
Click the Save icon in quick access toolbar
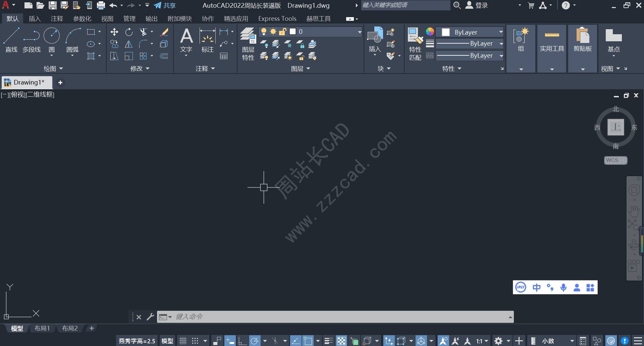pyautogui.click(x=52, y=5)
